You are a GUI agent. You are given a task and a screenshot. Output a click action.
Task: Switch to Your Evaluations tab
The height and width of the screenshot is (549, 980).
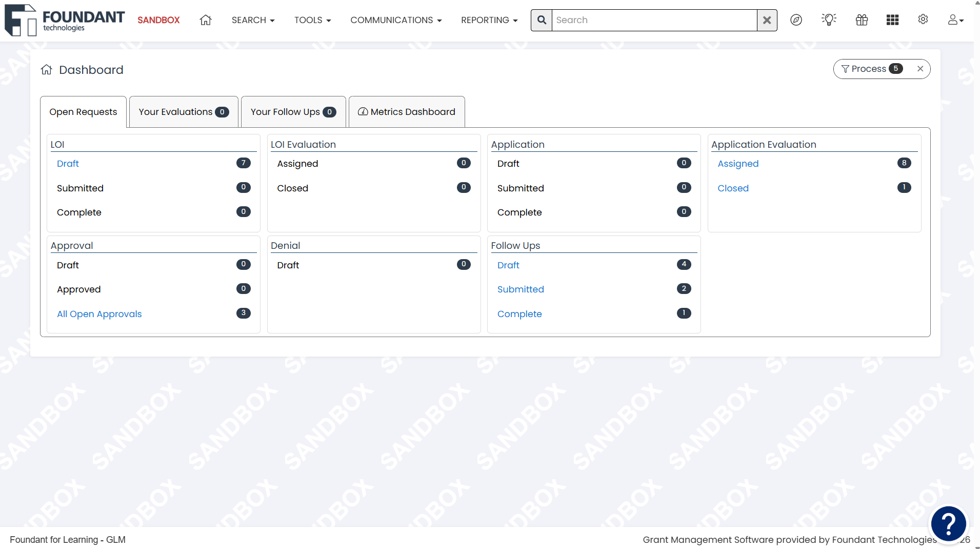click(x=184, y=112)
